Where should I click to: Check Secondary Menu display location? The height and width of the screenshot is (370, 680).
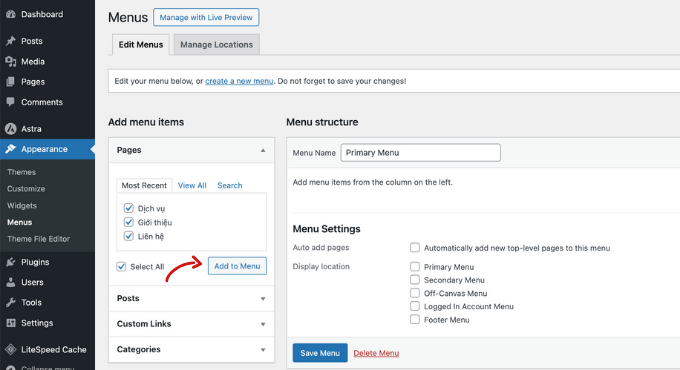[415, 280]
